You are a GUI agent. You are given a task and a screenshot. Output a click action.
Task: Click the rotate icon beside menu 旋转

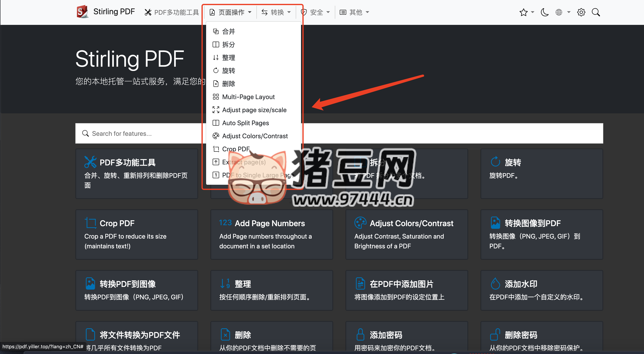pos(216,71)
